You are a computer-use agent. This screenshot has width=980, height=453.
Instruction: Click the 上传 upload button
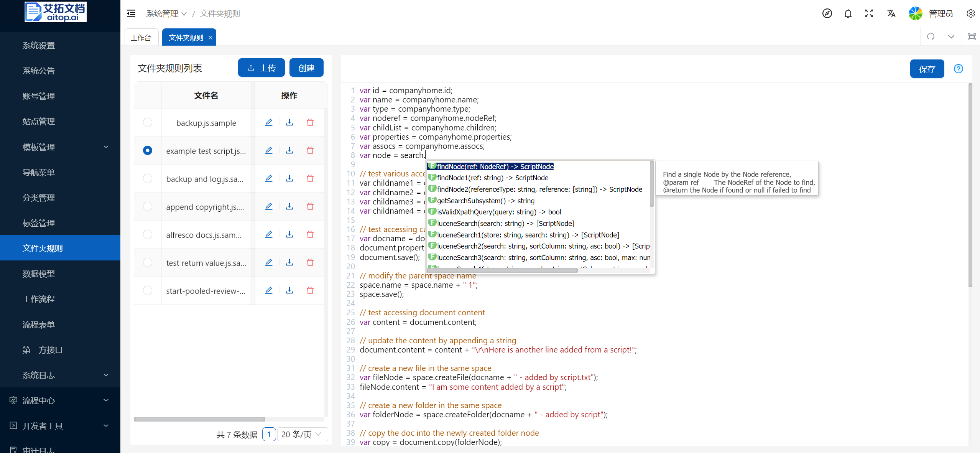click(261, 68)
